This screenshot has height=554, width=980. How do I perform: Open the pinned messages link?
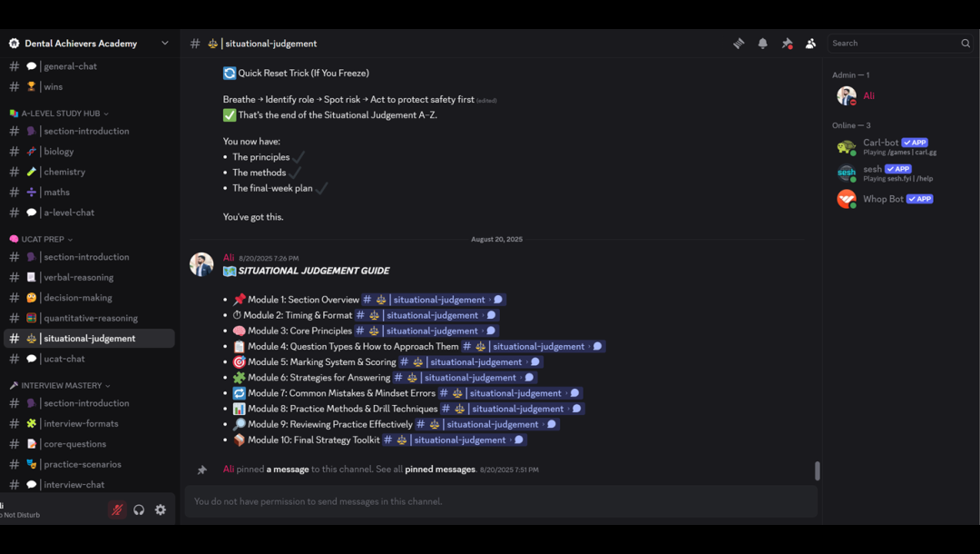coord(440,469)
